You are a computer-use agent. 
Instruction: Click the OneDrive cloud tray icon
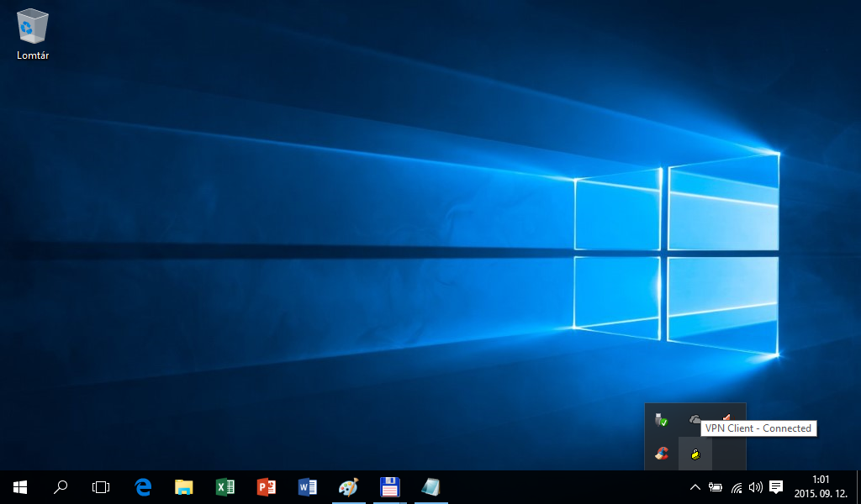coord(695,417)
